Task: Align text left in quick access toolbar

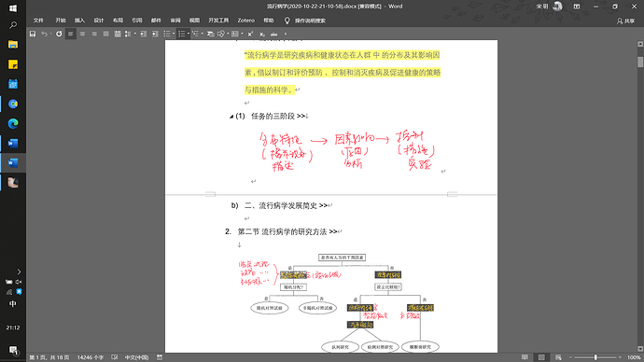Action: click(71, 35)
